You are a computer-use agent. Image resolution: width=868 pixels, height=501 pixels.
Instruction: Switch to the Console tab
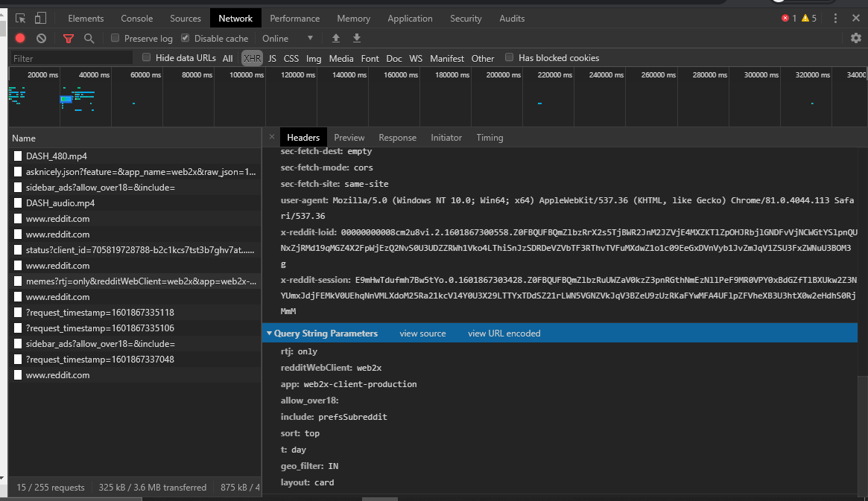(137, 19)
